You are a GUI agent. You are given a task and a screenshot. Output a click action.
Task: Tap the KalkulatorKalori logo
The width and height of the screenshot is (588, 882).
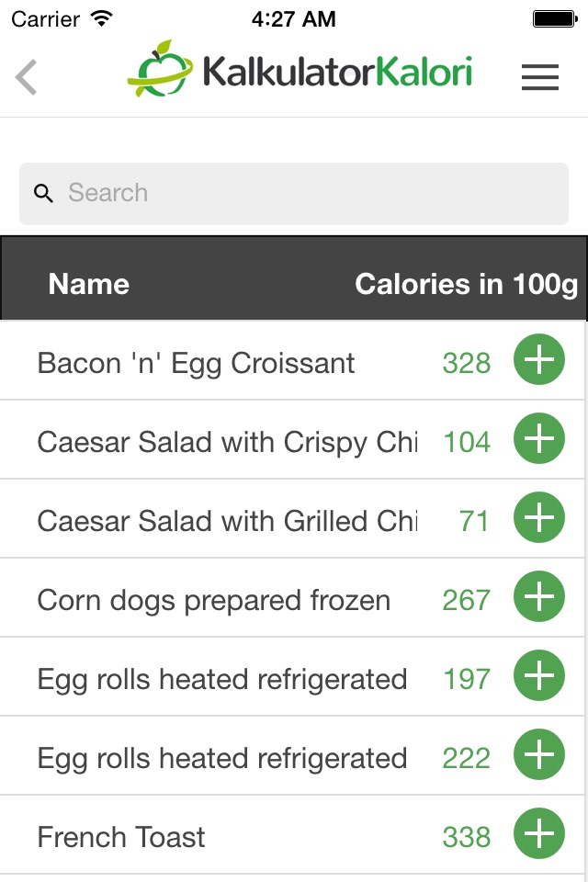(x=300, y=71)
